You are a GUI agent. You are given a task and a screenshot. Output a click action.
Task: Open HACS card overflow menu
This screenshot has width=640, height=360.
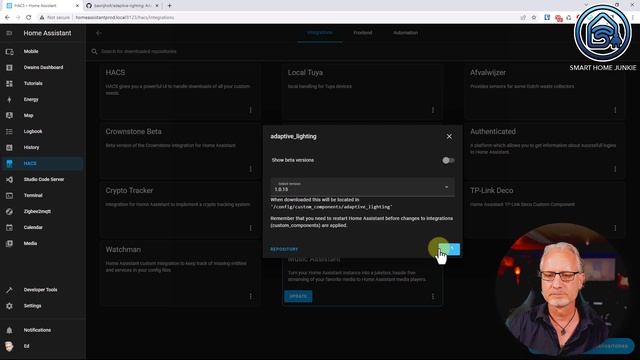coord(251,110)
